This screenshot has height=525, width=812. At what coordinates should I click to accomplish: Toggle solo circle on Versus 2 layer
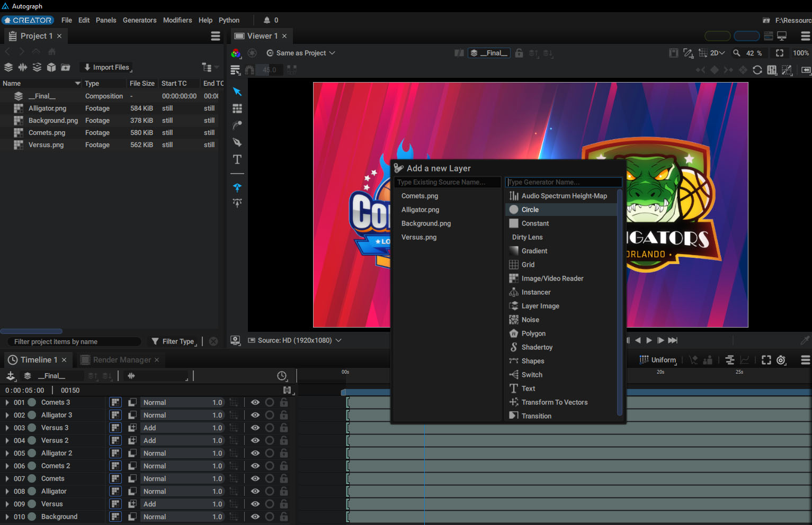pos(270,440)
